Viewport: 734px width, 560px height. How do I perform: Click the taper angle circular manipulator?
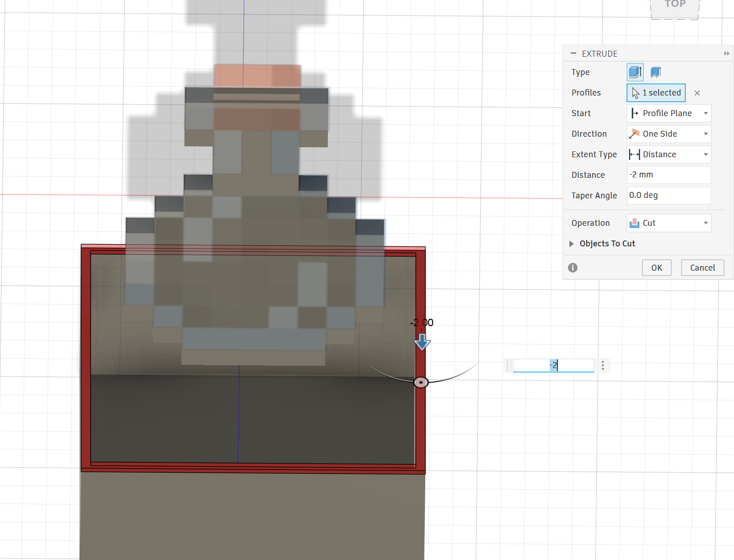pyautogui.click(x=421, y=382)
